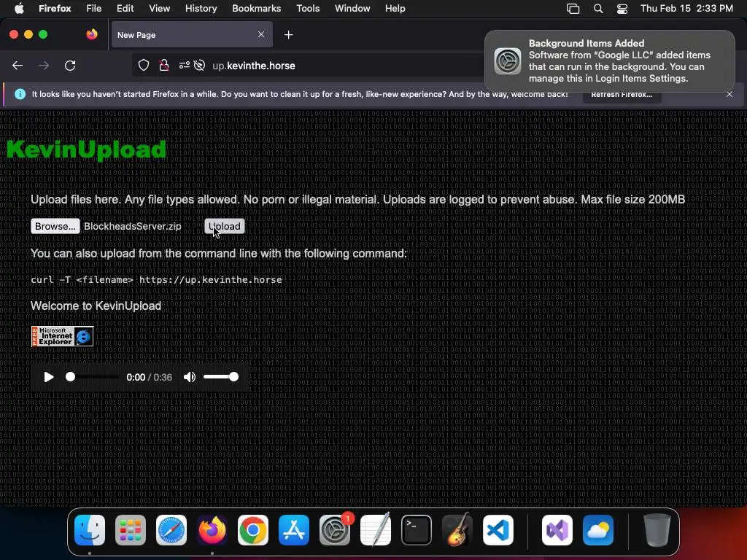Open the History menu

201,9
